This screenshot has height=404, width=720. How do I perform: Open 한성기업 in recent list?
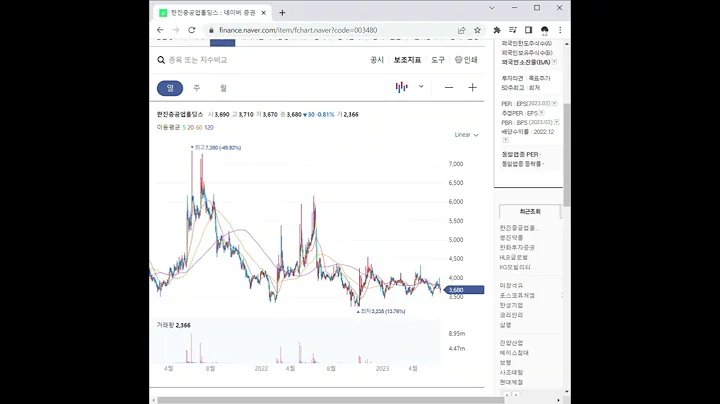(512, 305)
